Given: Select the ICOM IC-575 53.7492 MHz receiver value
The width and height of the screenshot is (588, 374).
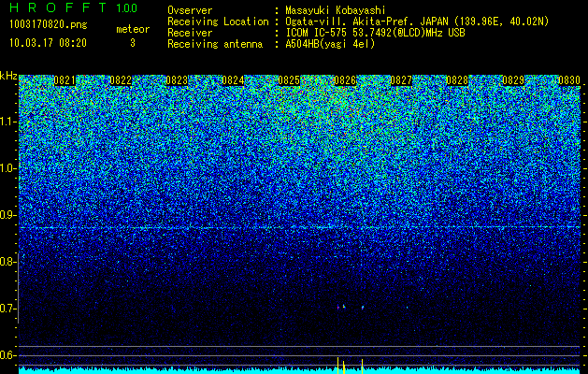Looking at the screenshot, I should pyautogui.click(x=375, y=33).
